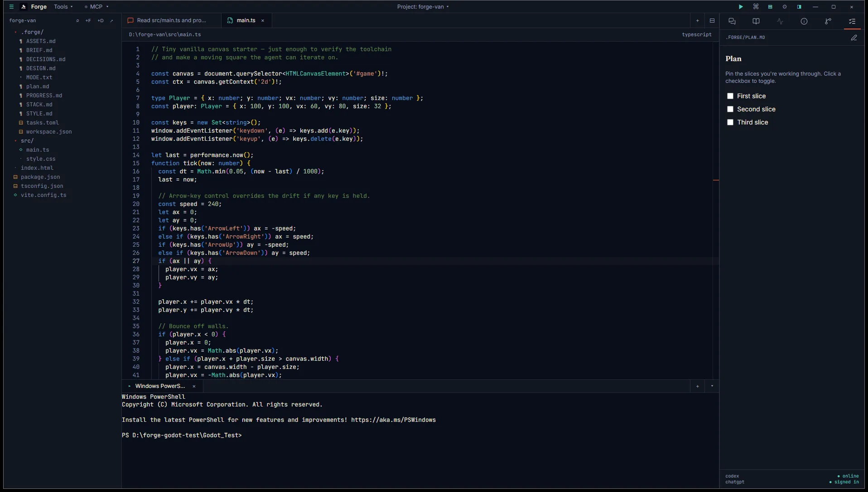Open DECISIONS.md in the file tree
Image resolution: width=868 pixels, height=492 pixels.
(x=46, y=59)
